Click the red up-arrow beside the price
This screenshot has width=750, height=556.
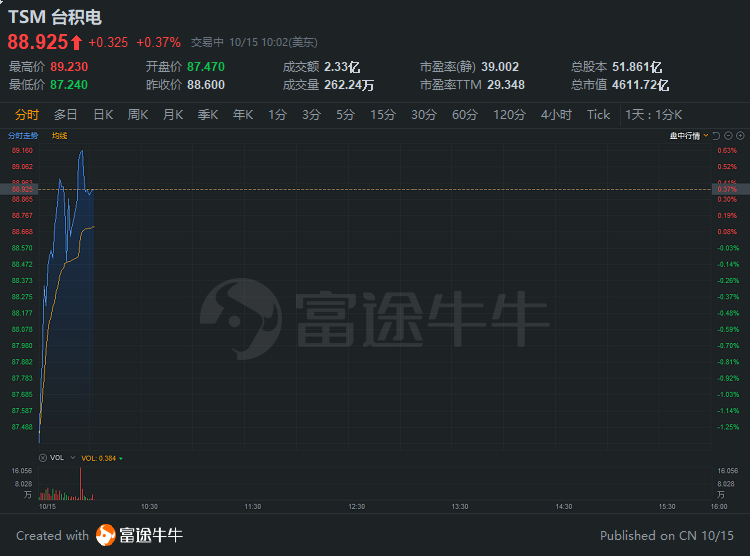tap(76, 43)
